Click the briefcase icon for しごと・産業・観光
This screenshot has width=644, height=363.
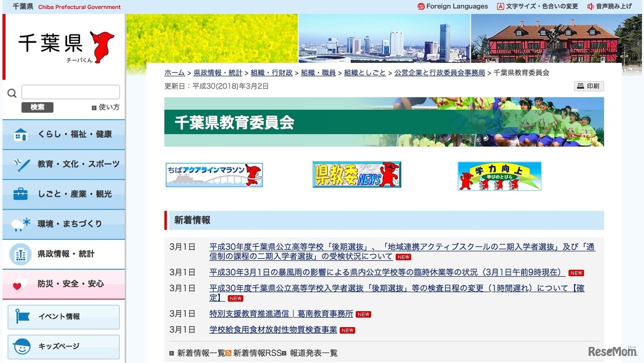click(20, 194)
